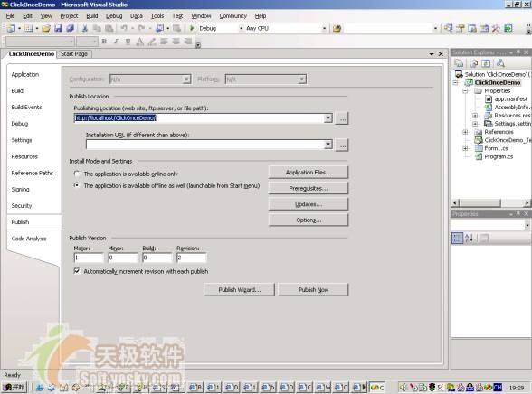Click the Prerequisites... button

point(309,188)
